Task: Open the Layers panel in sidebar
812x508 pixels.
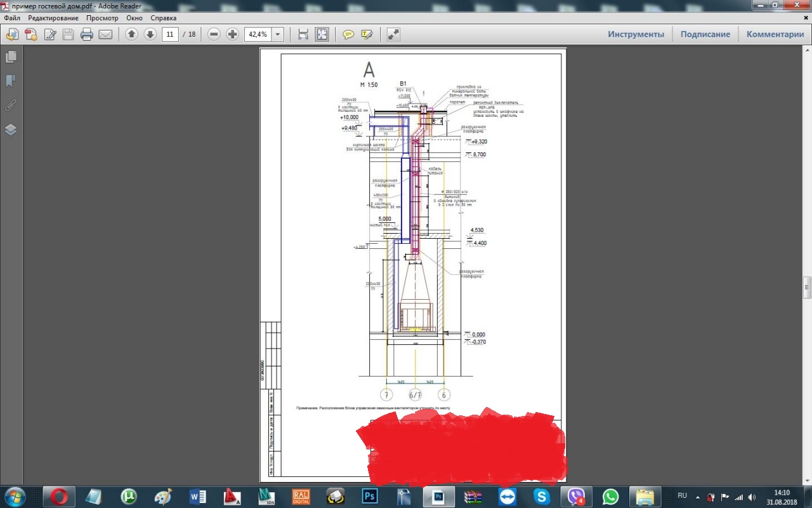Action: tap(11, 130)
